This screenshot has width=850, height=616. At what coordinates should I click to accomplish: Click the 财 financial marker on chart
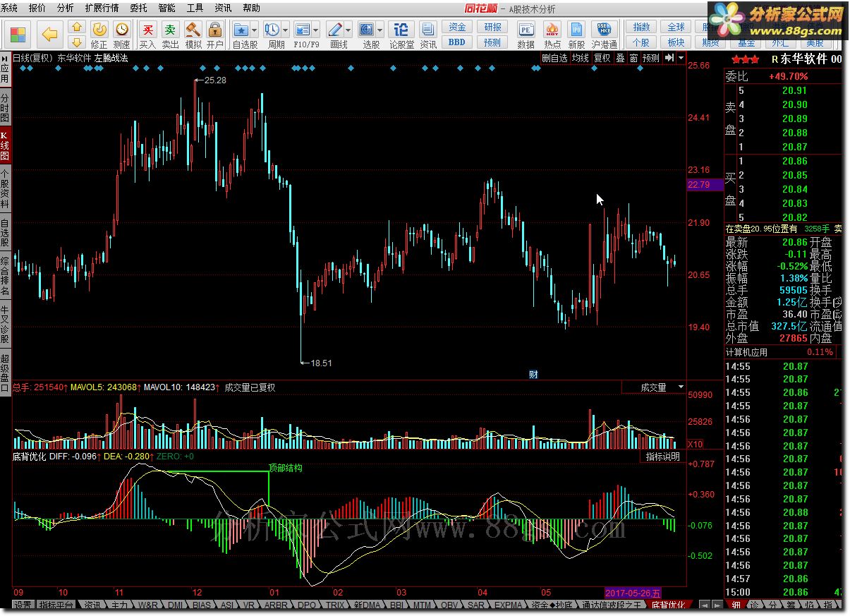point(533,375)
